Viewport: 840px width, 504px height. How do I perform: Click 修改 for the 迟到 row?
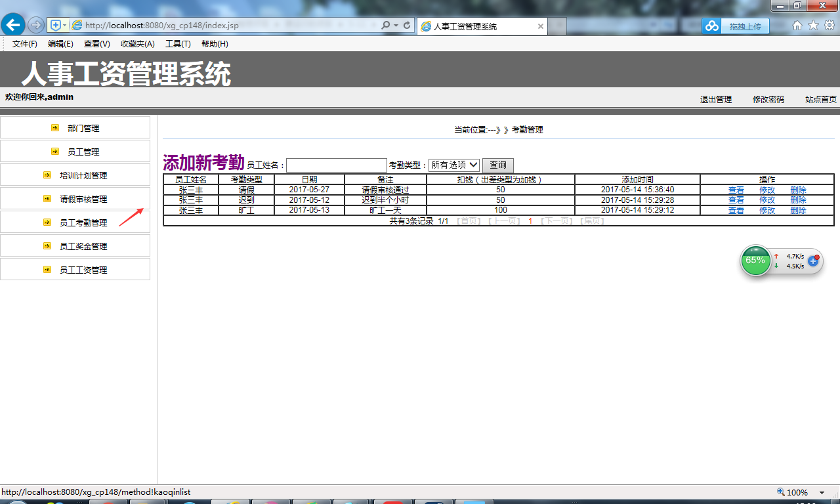click(767, 200)
